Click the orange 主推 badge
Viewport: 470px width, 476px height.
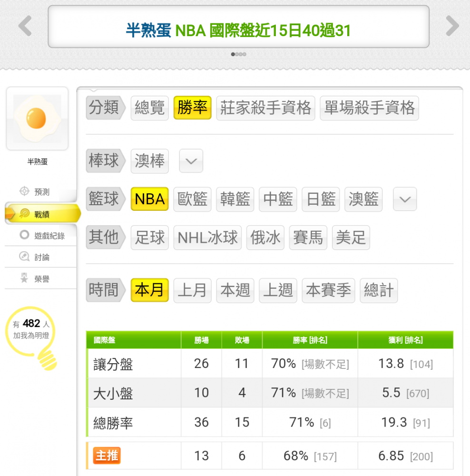(107, 456)
